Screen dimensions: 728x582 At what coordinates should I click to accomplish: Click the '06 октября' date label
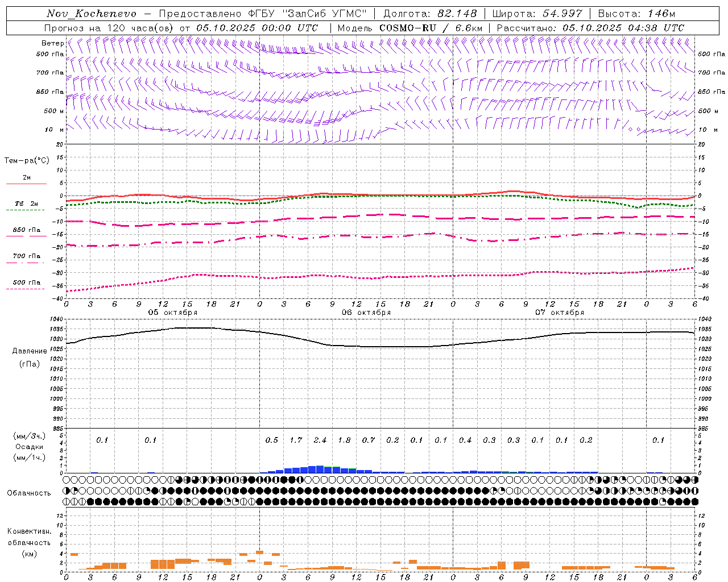coord(366,313)
